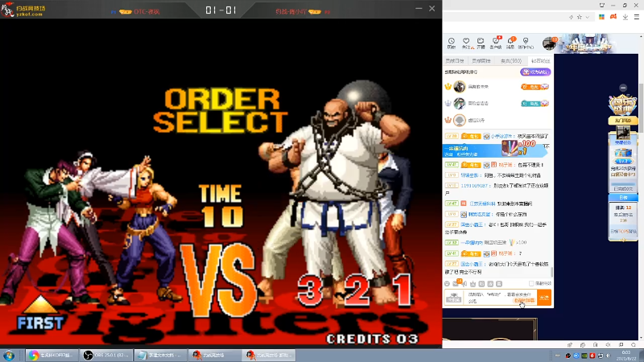Click the yellow hot-games button on floating widget
This screenshot has width=644, height=362.
tap(623, 121)
